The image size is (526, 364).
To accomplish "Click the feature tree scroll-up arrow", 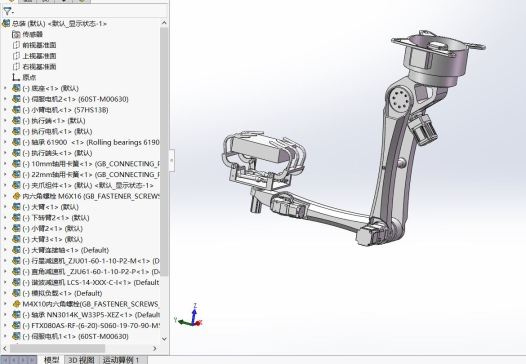I will pos(164,23).
